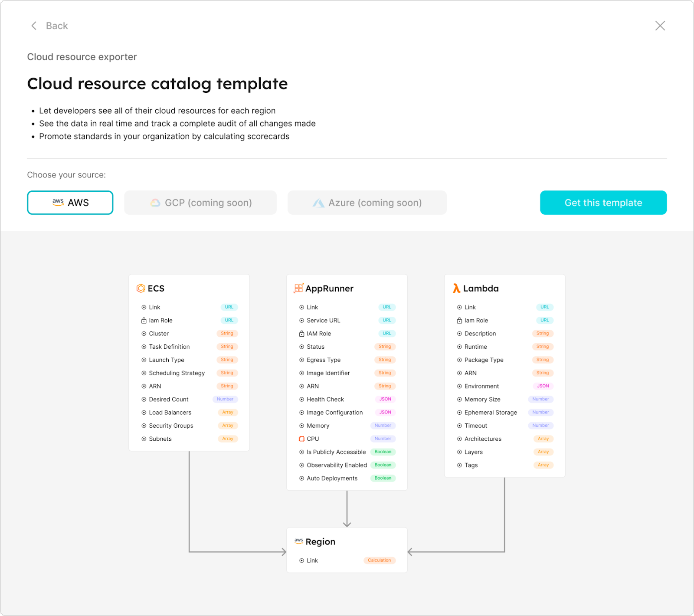
Task: Click the Lambda card title
Action: (481, 288)
